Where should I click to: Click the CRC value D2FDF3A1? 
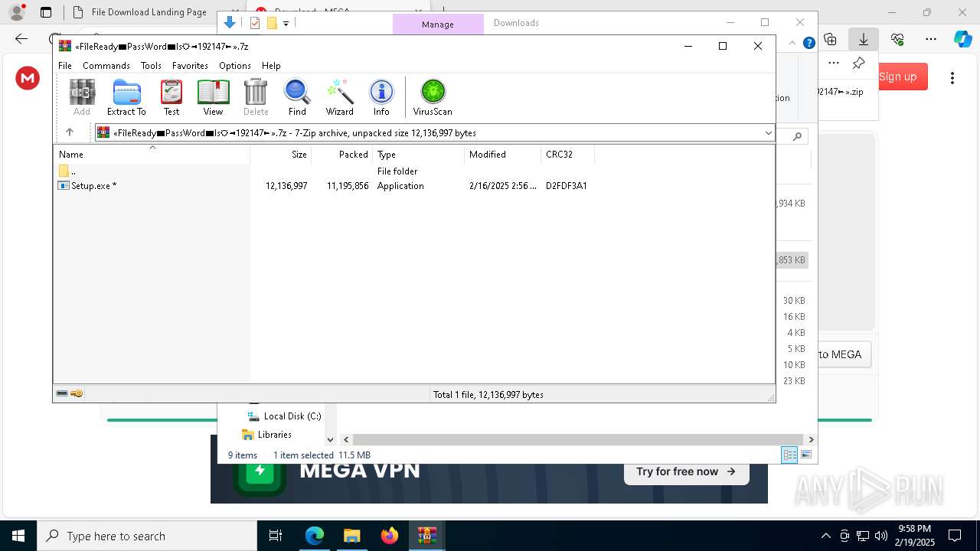[x=567, y=186]
